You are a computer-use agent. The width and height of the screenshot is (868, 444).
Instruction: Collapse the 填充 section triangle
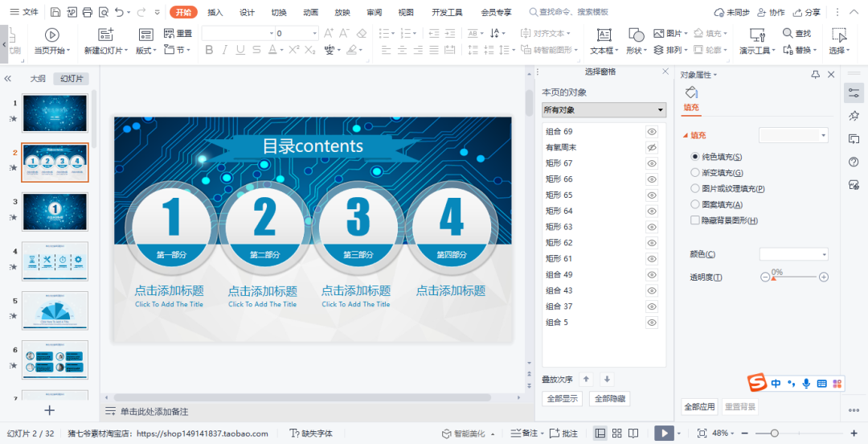(x=686, y=135)
